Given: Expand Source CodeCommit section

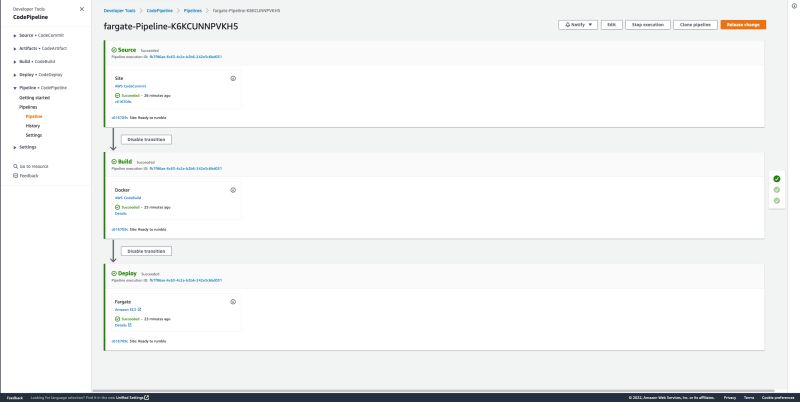Looking at the screenshot, I should 15,36.
